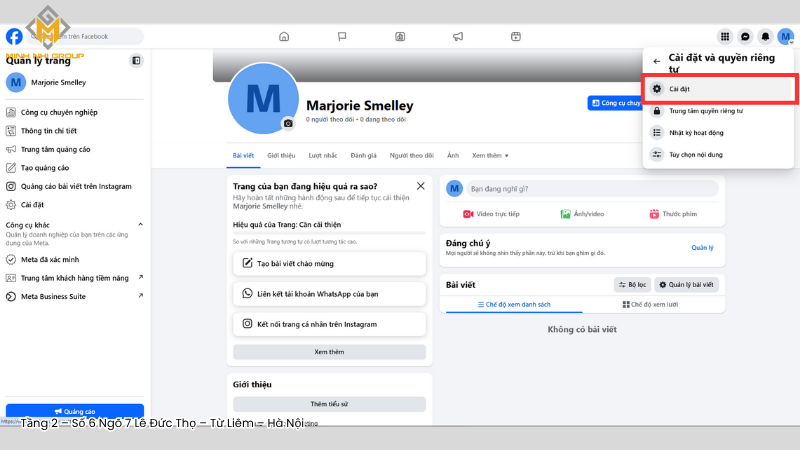Open the top bar megaphone ads icon
The height and width of the screenshot is (450, 800).
[458, 37]
